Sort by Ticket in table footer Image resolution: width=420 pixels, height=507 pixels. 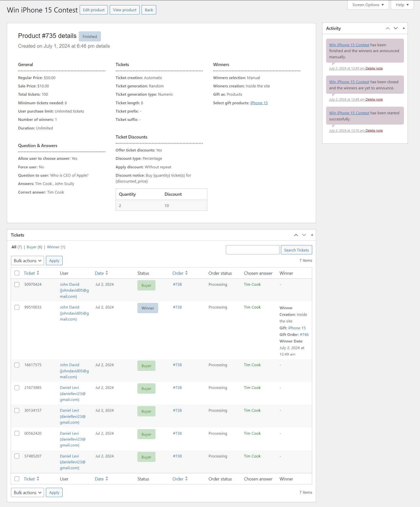31,479
